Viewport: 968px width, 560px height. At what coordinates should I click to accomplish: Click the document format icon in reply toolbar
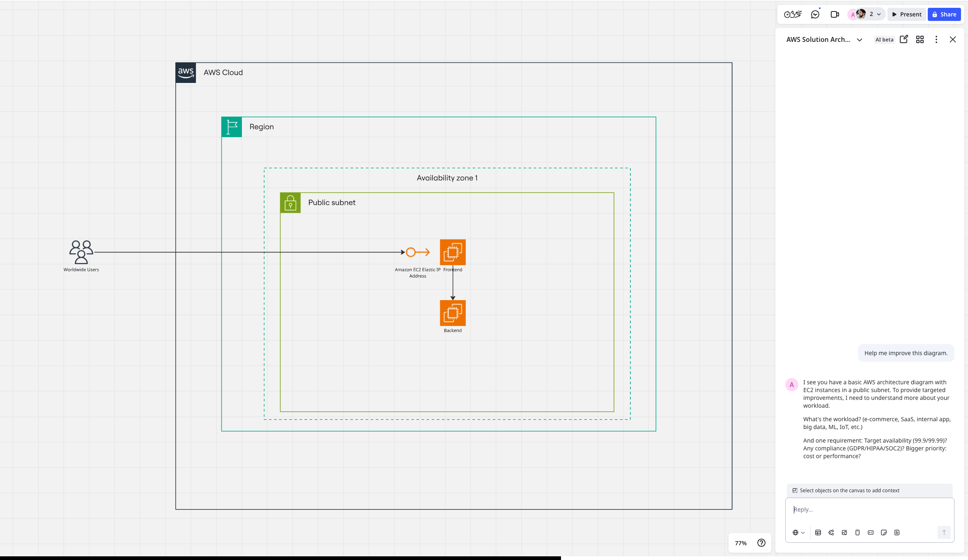point(897,532)
